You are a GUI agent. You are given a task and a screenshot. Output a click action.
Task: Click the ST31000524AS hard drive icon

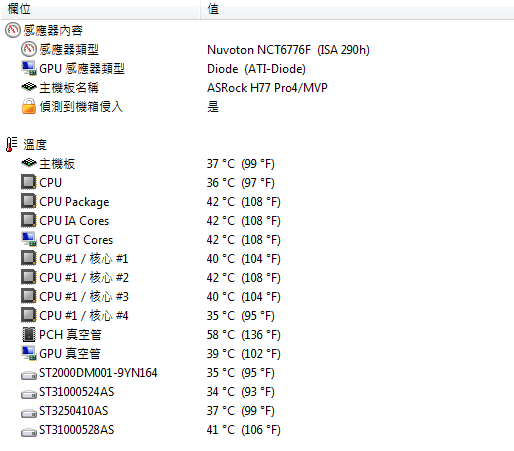pyautogui.click(x=29, y=394)
